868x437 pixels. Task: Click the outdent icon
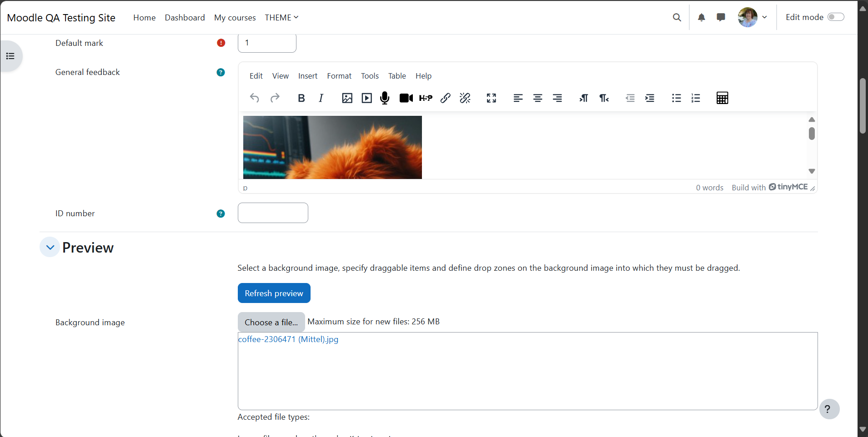[x=630, y=98]
